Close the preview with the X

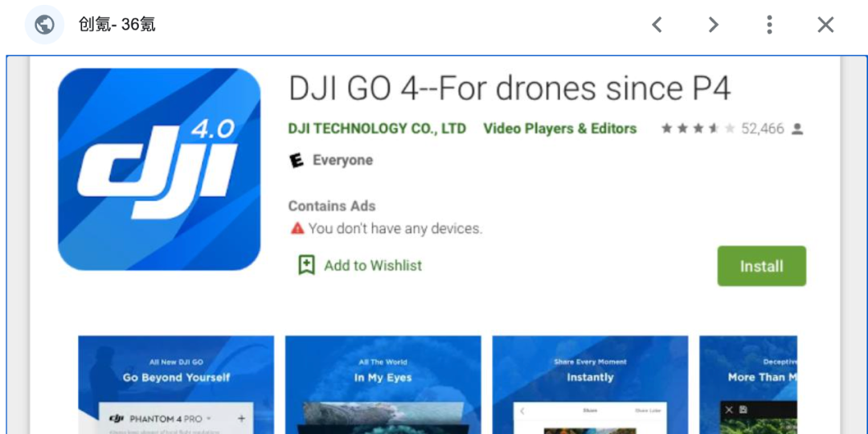tap(825, 24)
